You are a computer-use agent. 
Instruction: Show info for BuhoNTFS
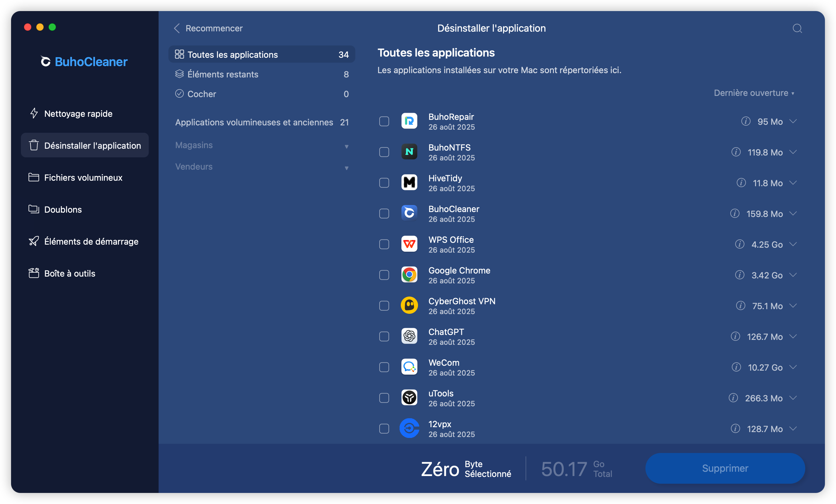(x=735, y=152)
